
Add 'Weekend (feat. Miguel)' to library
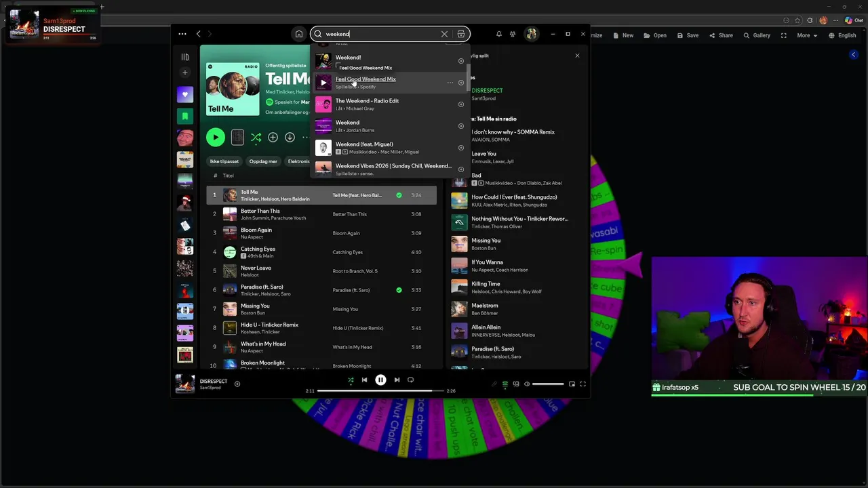tap(461, 148)
